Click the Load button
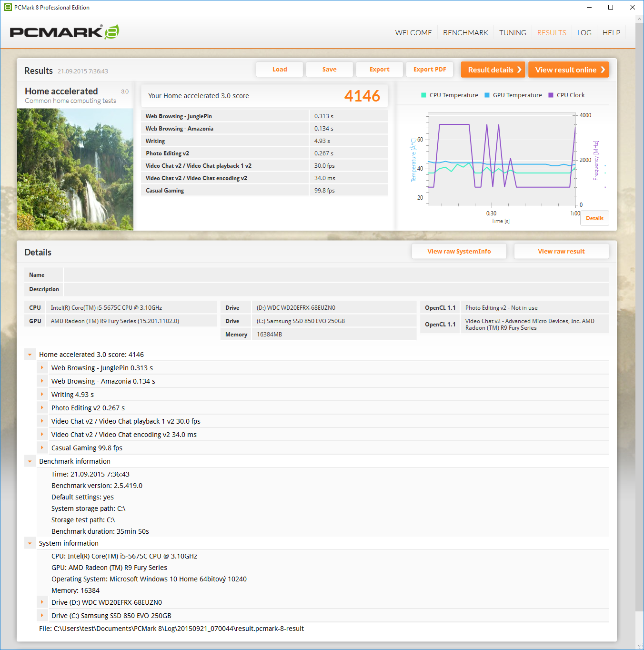 280,70
